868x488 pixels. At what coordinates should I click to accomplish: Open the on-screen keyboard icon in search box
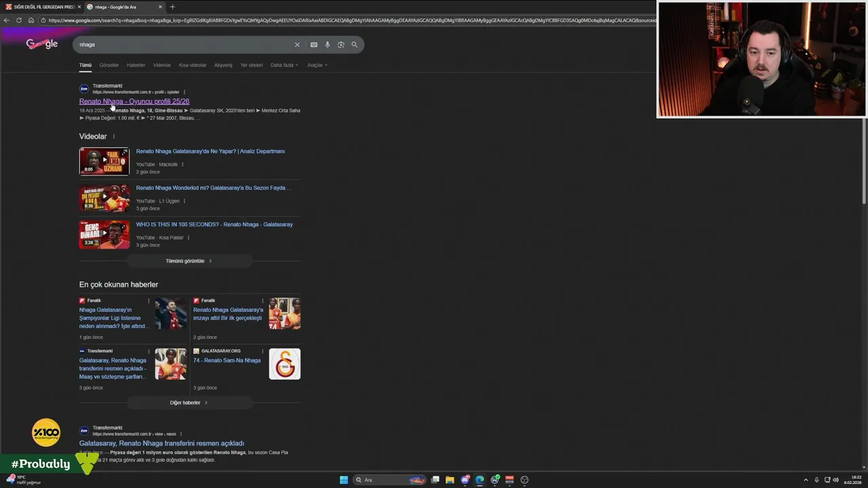[313, 45]
